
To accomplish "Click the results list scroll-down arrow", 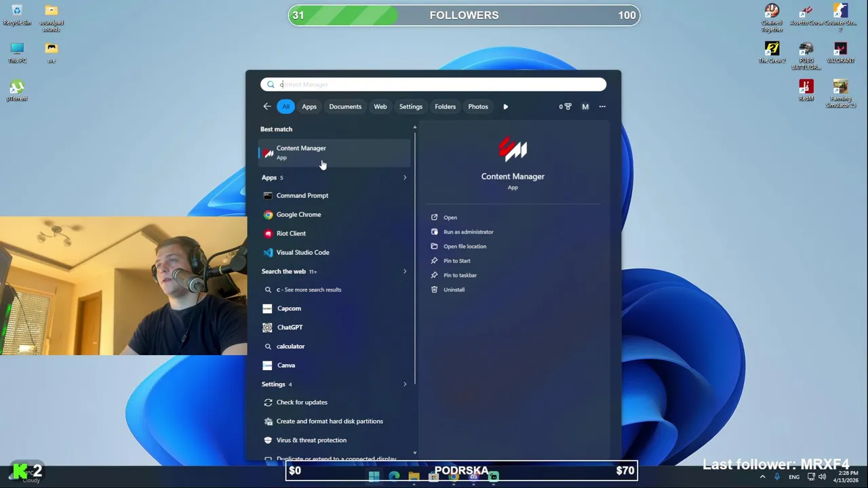I will (414, 453).
